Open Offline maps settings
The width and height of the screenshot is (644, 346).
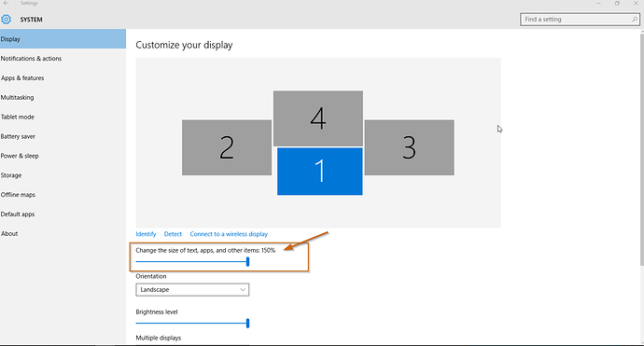click(x=63, y=195)
